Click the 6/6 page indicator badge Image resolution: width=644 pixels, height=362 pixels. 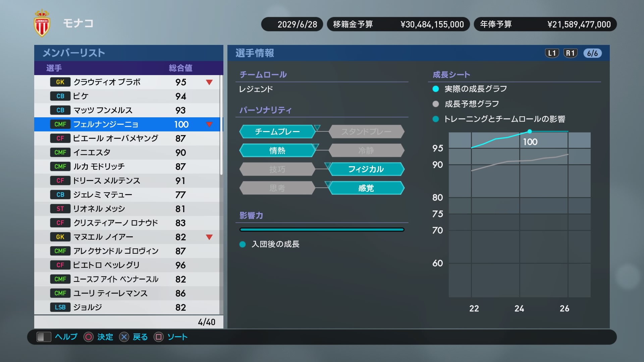click(592, 53)
